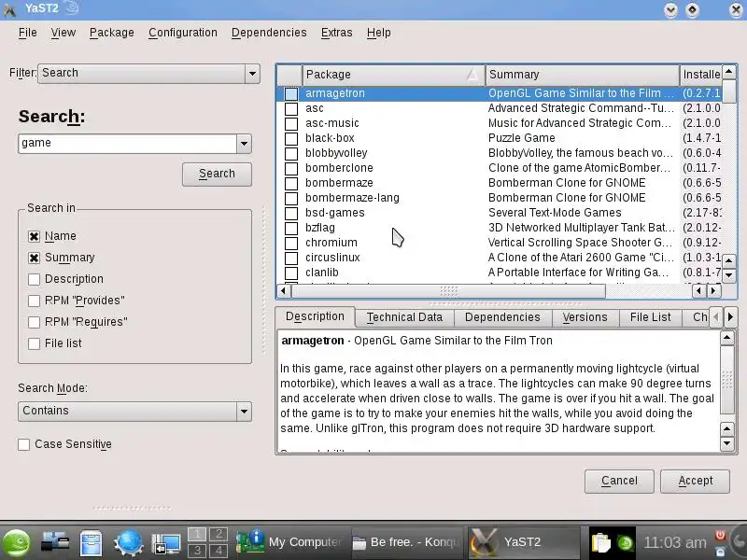
Task: Switch to virtual desktop 2
Action: (x=218, y=534)
